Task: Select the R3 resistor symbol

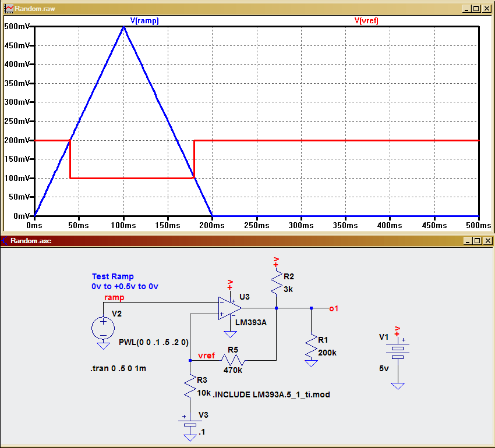Action: click(190, 386)
